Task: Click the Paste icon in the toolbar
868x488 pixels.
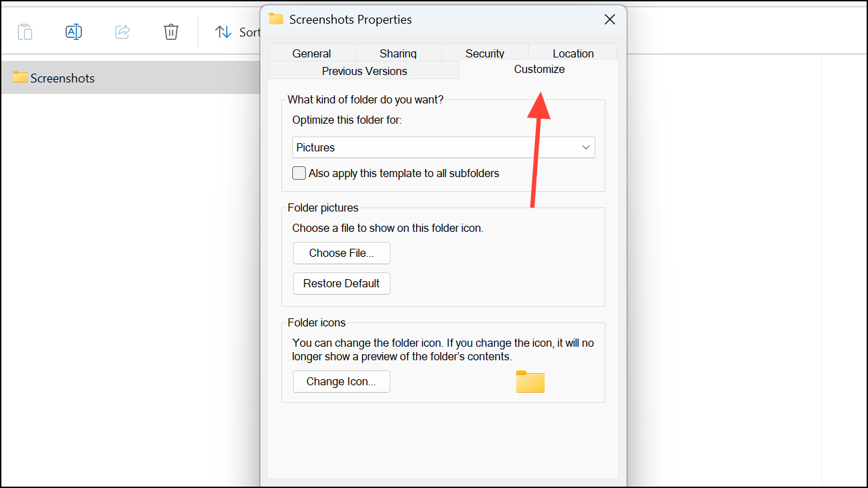Action: (25, 31)
